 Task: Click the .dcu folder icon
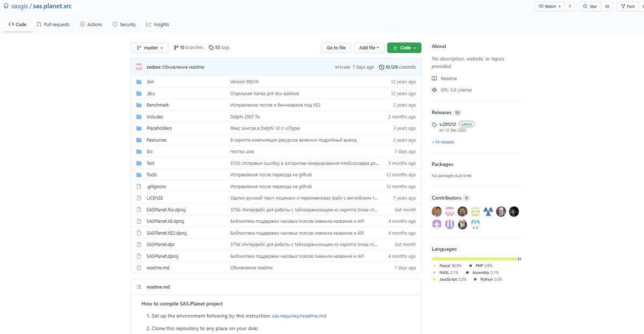pyautogui.click(x=139, y=93)
